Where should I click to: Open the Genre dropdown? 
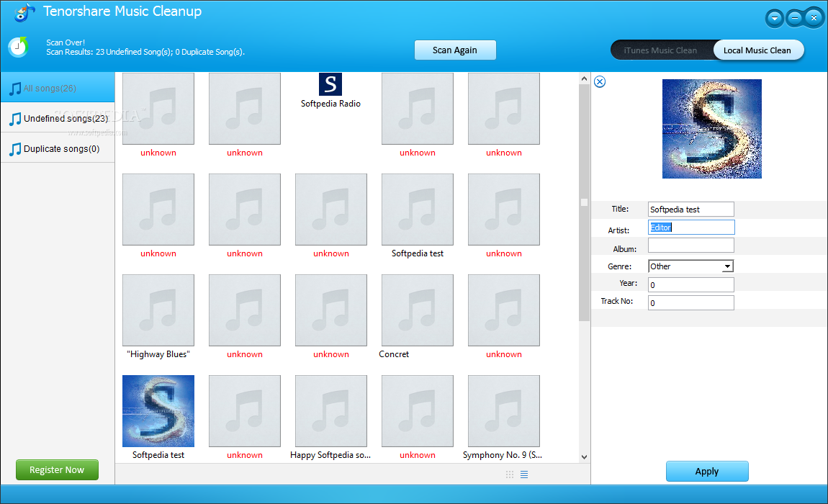(x=690, y=266)
